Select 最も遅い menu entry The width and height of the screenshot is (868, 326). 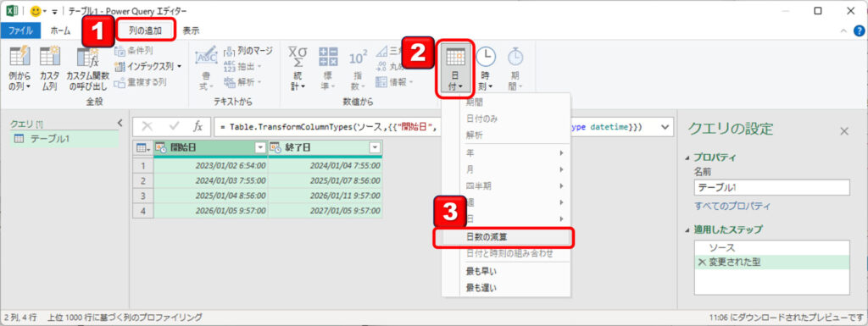[x=506, y=288]
